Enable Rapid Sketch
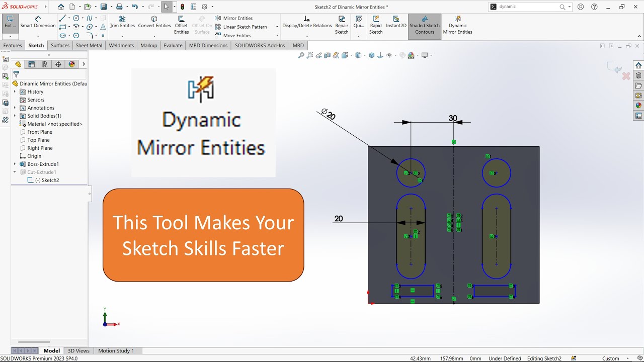 point(376,25)
